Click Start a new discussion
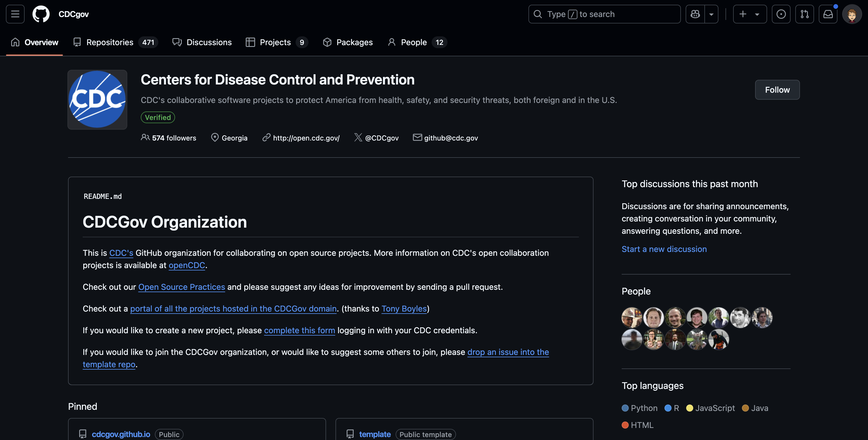 tap(664, 249)
